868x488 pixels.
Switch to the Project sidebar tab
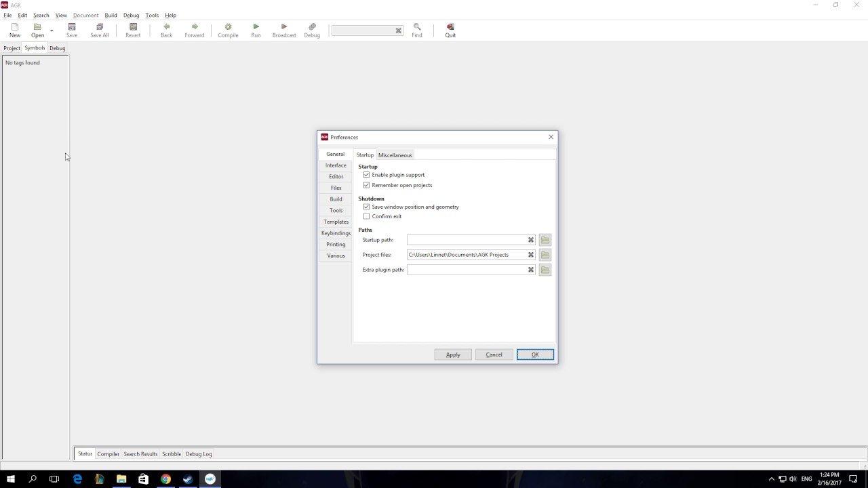point(12,48)
